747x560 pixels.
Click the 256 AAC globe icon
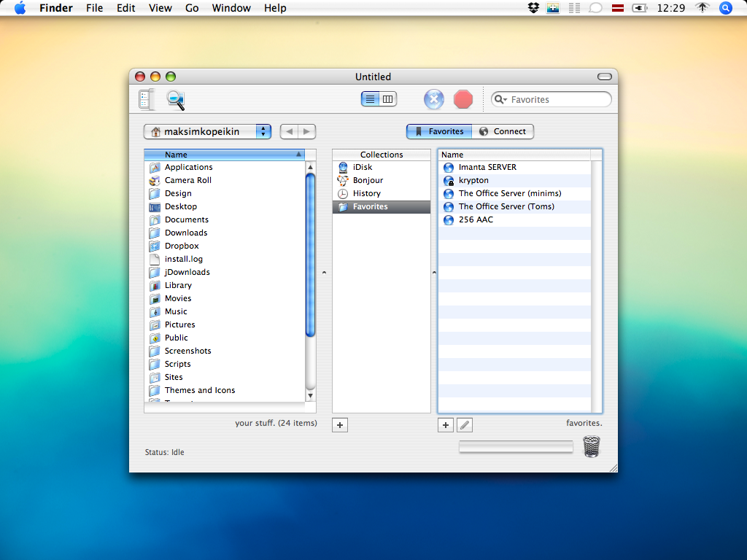(x=449, y=220)
